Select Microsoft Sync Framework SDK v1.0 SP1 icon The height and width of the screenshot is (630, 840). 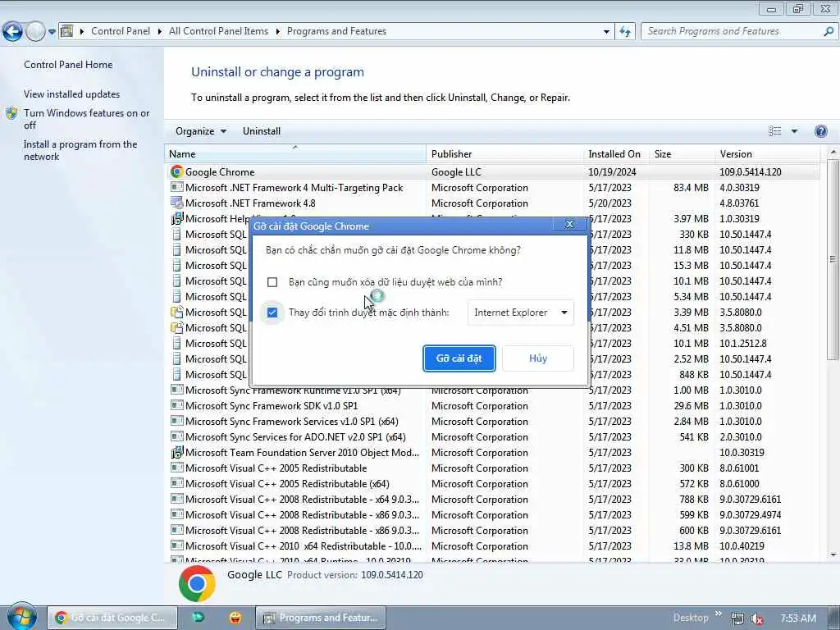coord(176,405)
